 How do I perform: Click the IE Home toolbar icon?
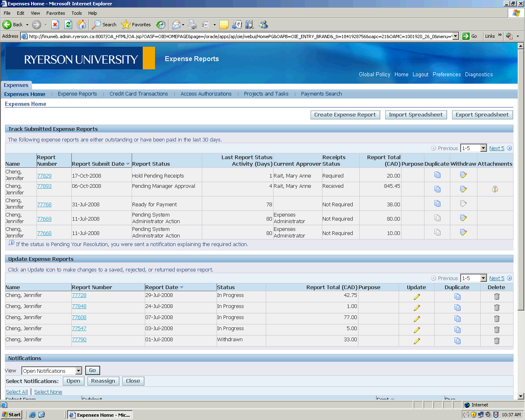pyautogui.click(x=82, y=25)
